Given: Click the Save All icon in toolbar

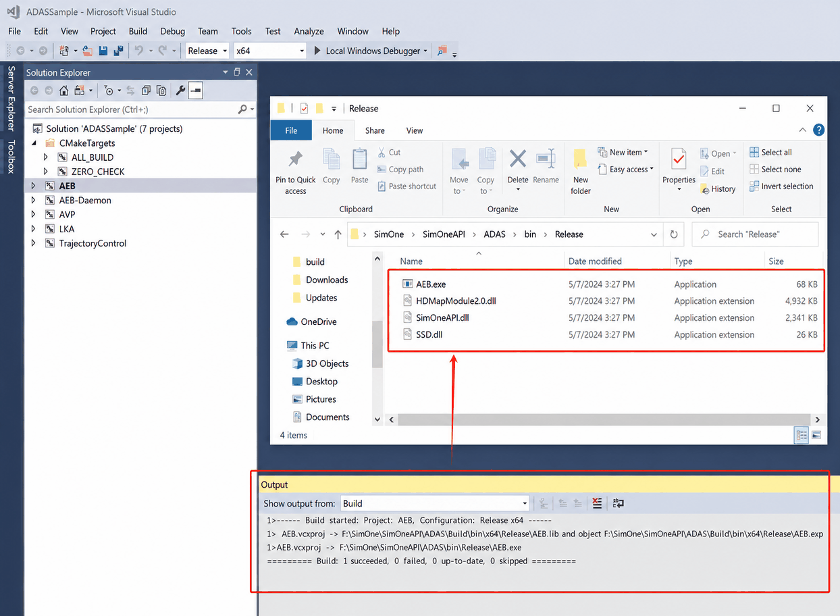Looking at the screenshot, I should pos(119,51).
